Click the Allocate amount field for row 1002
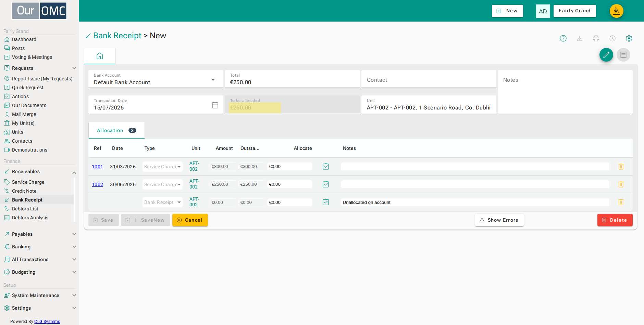Screen dimensions: 644x325 pos(290,184)
